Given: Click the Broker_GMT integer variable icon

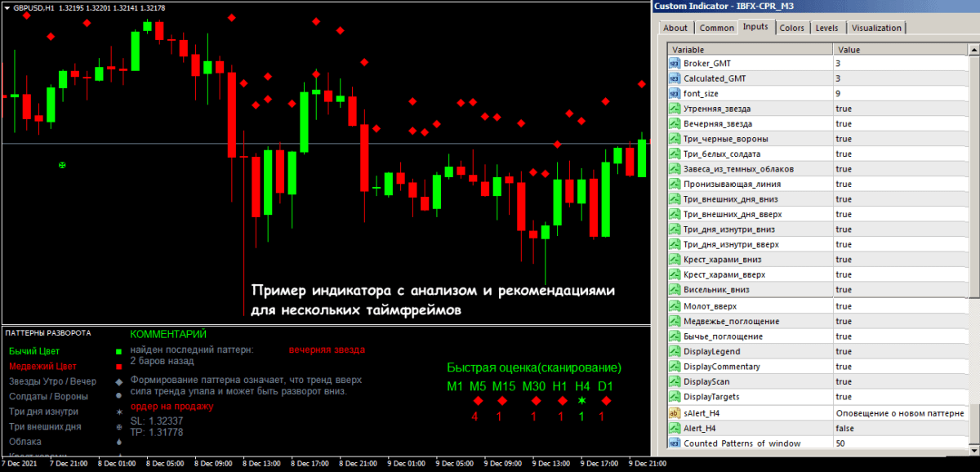Looking at the screenshot, I should 675,64.
